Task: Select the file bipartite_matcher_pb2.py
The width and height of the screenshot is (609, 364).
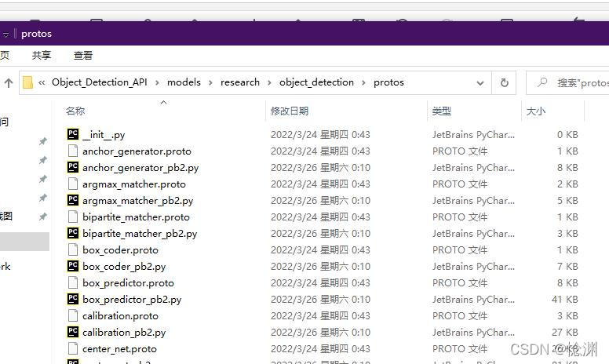Action: (x=140, y=234)
